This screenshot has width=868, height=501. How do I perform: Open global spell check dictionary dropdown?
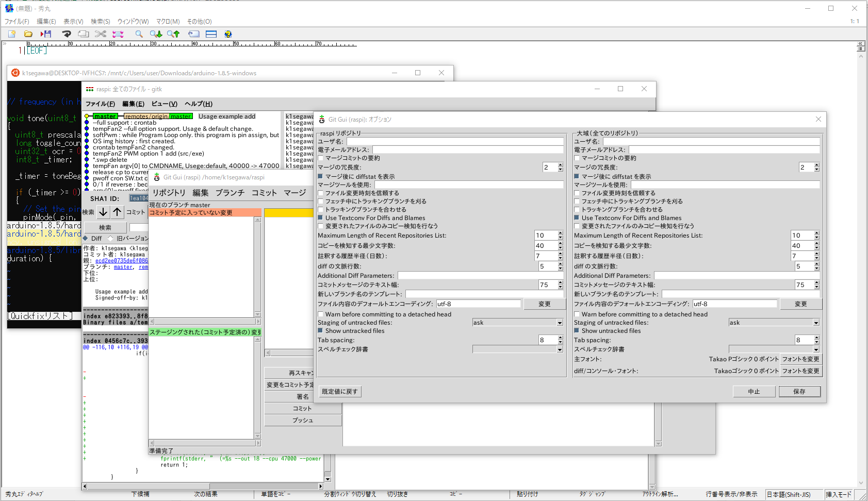point(816,349)
